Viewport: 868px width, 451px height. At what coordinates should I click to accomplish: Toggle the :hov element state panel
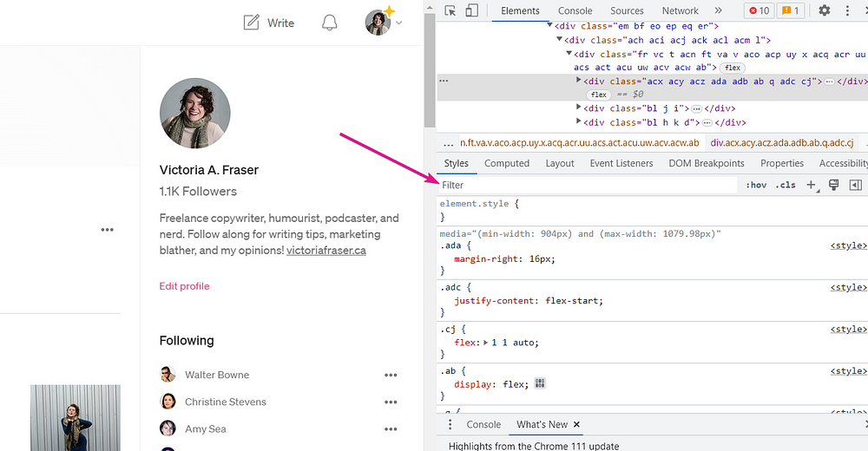[x=756, y=185]
